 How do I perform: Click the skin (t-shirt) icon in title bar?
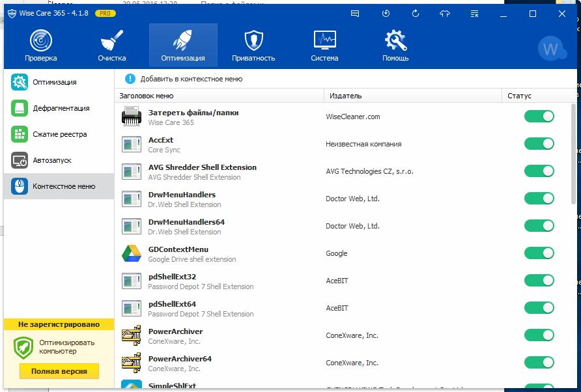point(445,13)
